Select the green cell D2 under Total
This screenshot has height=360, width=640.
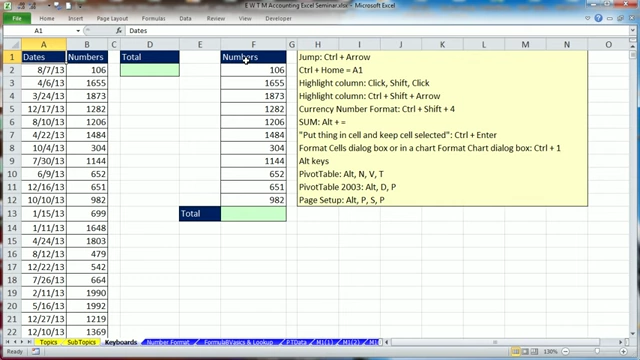[150, 70]
